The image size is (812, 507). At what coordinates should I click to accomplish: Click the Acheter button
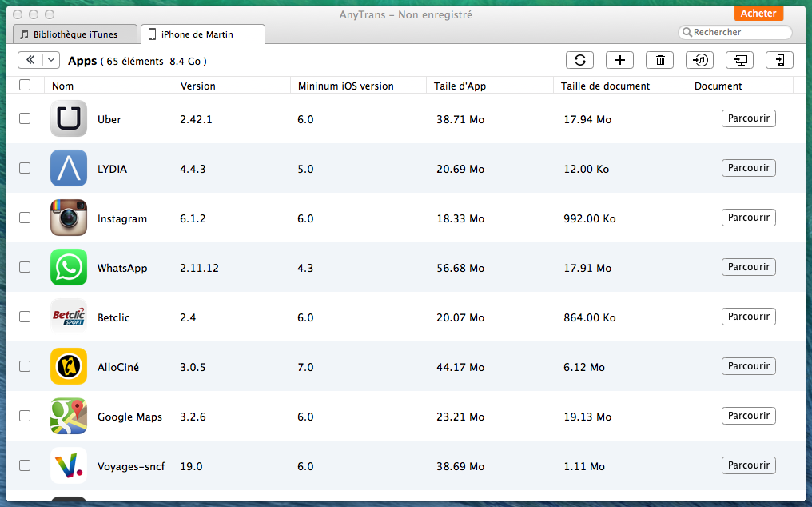pos(758,13)
